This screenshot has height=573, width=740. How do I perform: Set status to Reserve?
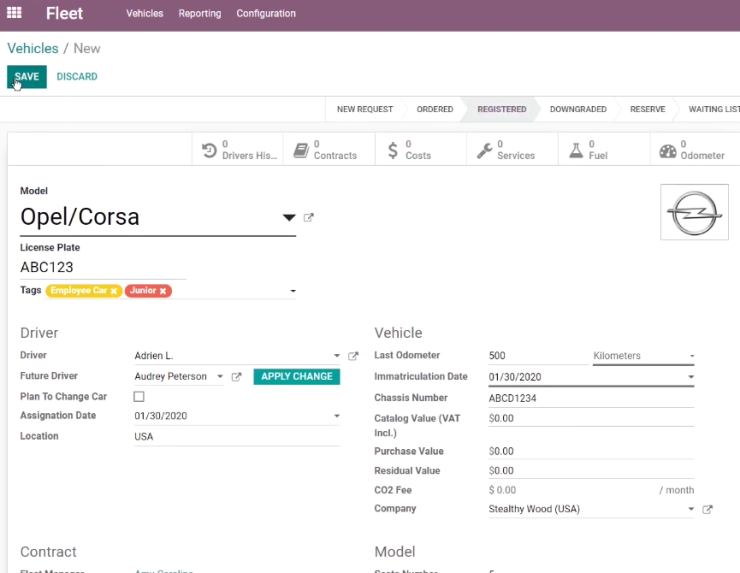648,110
